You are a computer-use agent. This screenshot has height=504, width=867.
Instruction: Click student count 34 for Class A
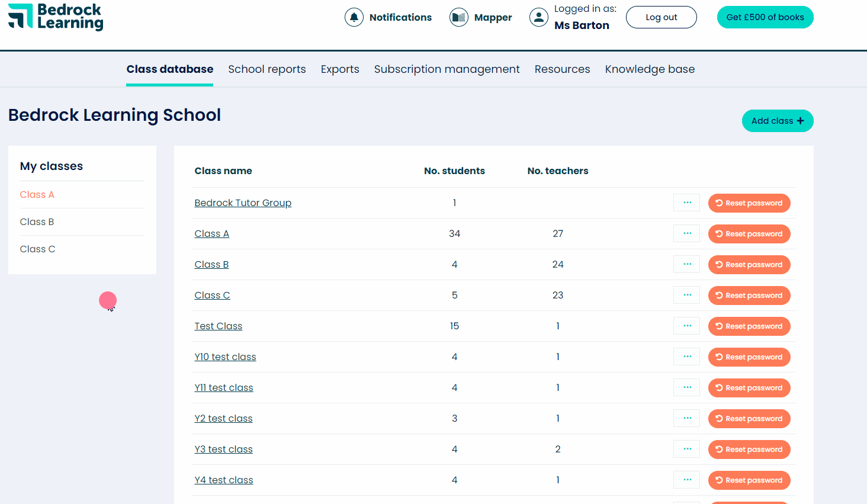coord(454,234)
